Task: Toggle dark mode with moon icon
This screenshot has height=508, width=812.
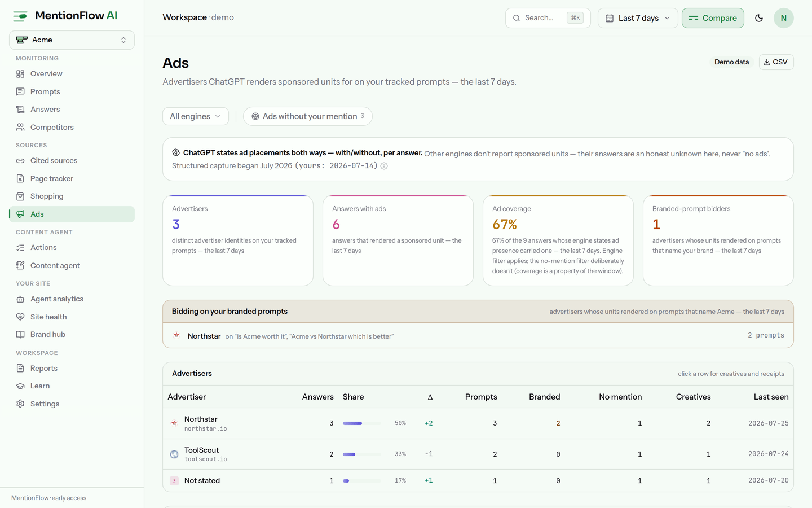Action: tap(759, 18)
